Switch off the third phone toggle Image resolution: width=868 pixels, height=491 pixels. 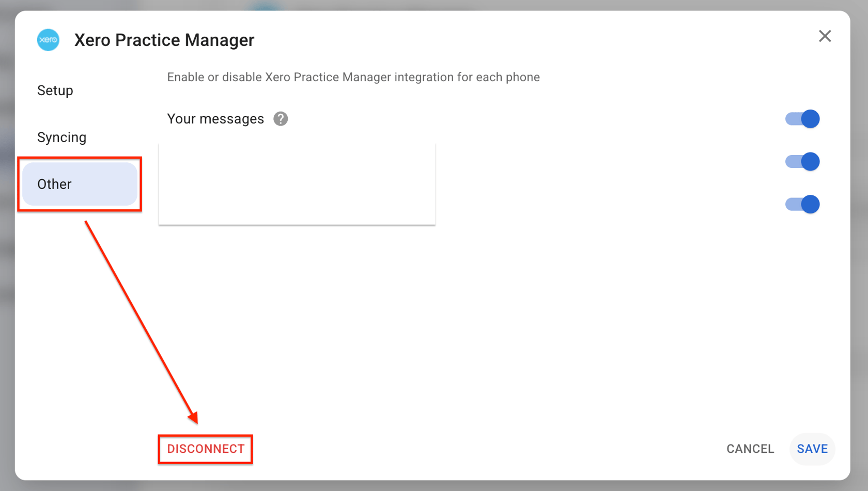click(802, 204)
